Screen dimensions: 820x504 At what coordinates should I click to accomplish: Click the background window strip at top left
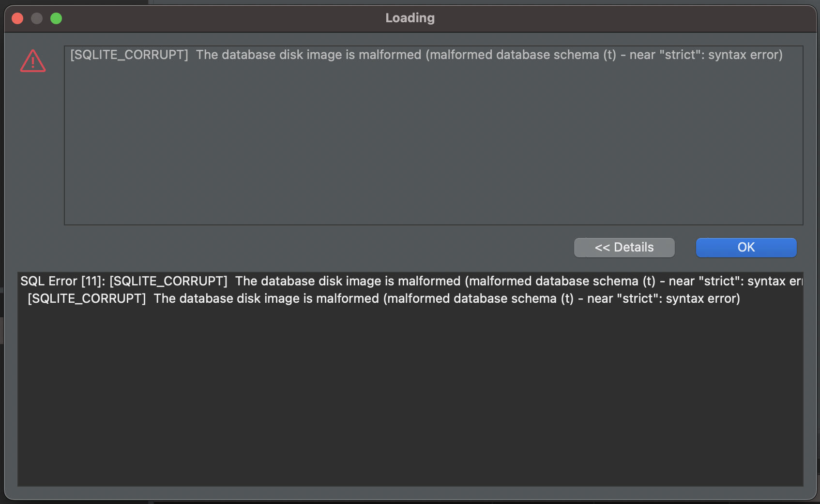[x=73, y=2]
